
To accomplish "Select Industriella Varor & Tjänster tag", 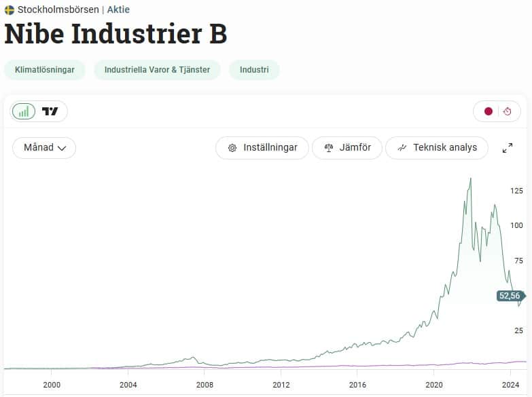I will tap(157, 70).
